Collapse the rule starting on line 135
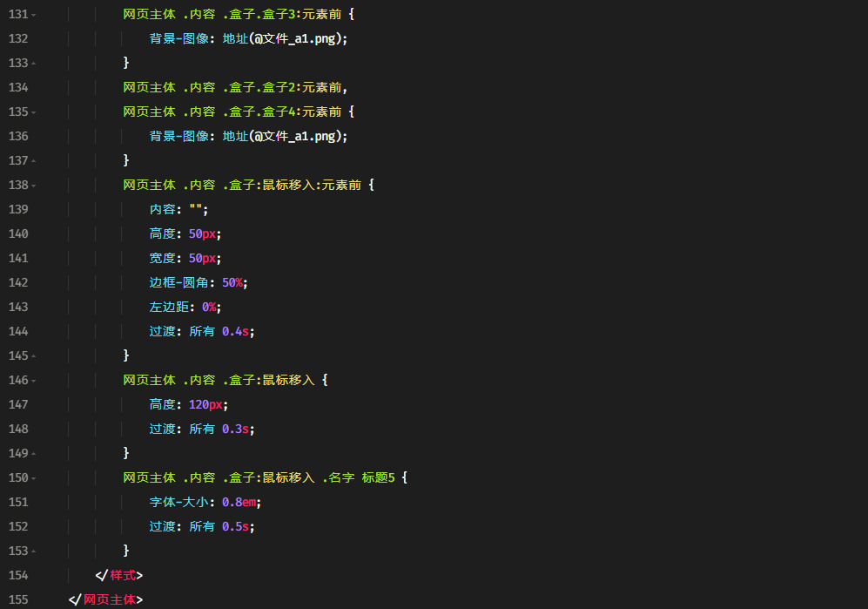This screenshot has height=609, width=868. [34, 112]
